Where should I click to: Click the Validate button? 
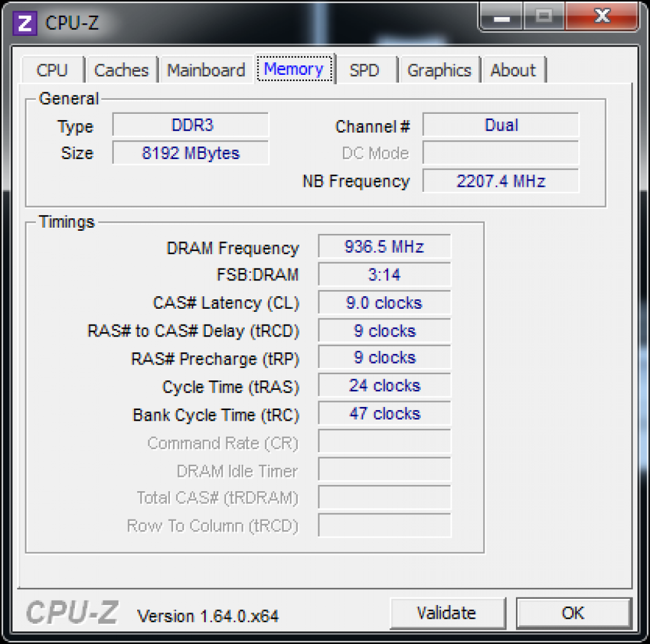point(447,613)
